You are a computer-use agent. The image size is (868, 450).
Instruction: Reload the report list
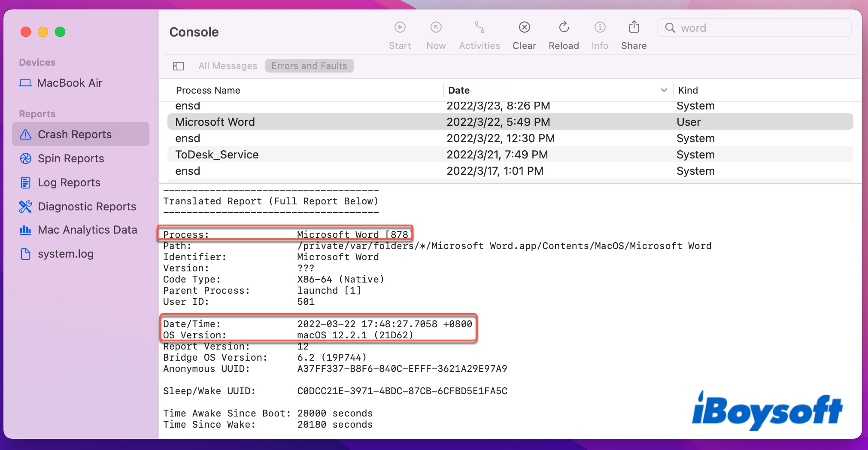click(564, 28)
